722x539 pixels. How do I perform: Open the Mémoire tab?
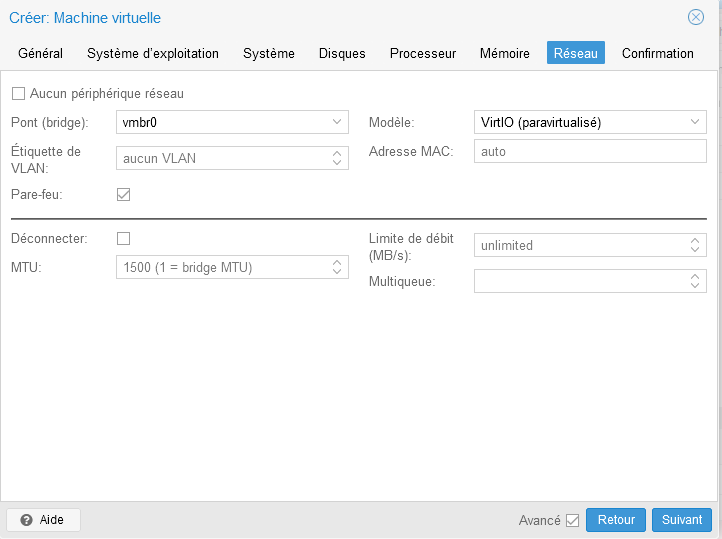505,53
